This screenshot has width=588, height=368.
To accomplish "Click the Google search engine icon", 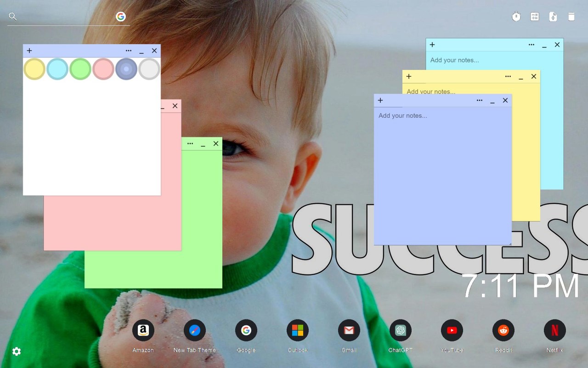I will (121, 17).
